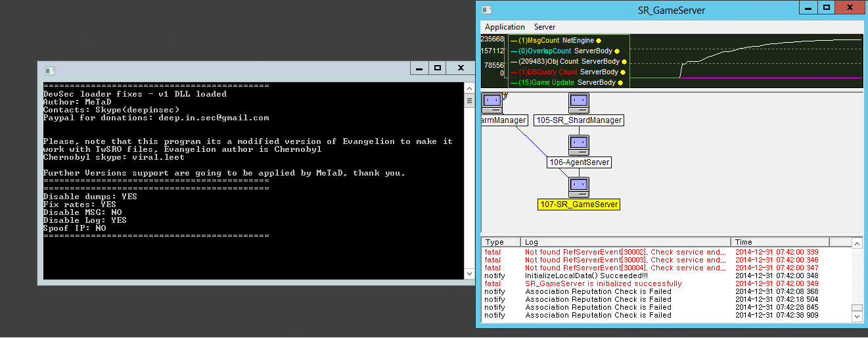Screen dimensions: 868x338
Task: Click 'Spoof IP: NO' line in console
Action: [x=74, y=228]
